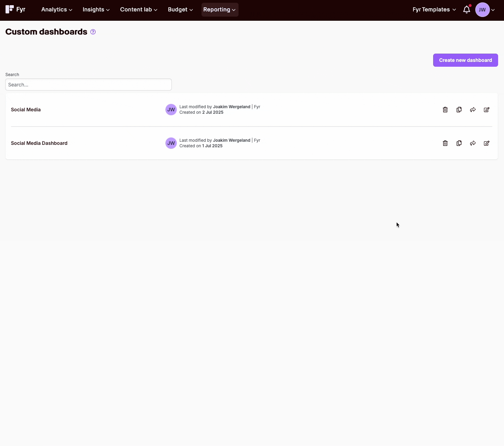Edit the Social Media Dashboard row
Image resolution: width=504 pixels, height=446 pixels.
tap(487, 143)
